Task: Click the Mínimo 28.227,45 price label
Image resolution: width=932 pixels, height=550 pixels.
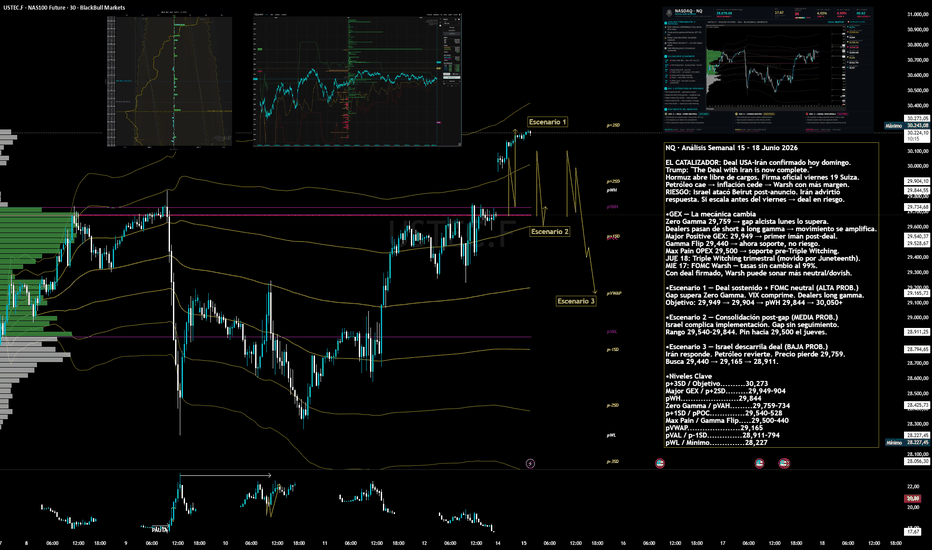Action: 907,442
